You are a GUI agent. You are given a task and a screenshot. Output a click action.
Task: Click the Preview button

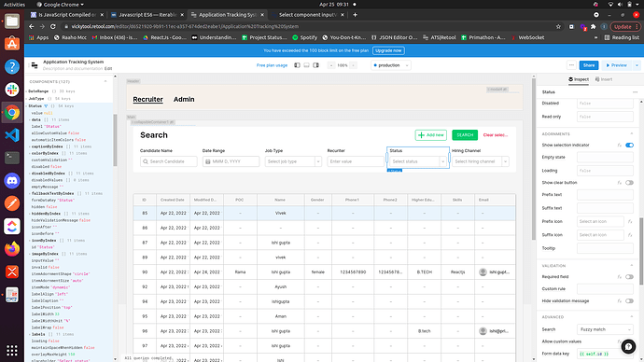(617, 65)
